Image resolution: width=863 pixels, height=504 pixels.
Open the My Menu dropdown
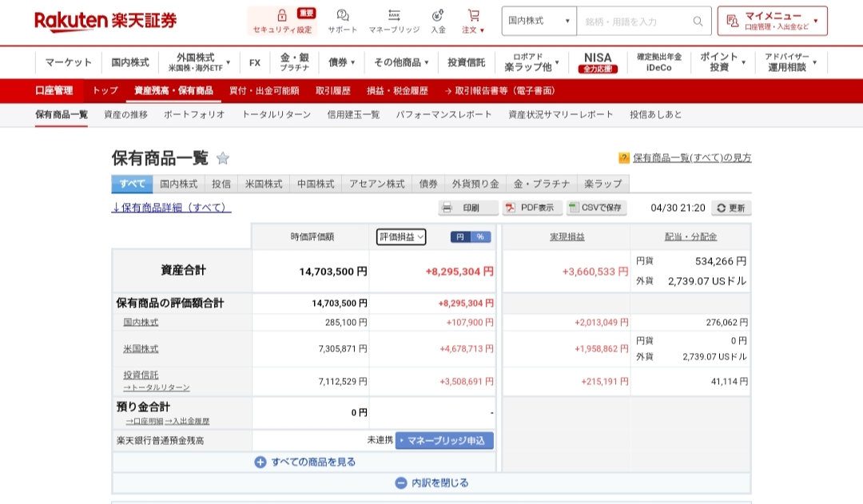pyautogui.click(x=773, y=21)
